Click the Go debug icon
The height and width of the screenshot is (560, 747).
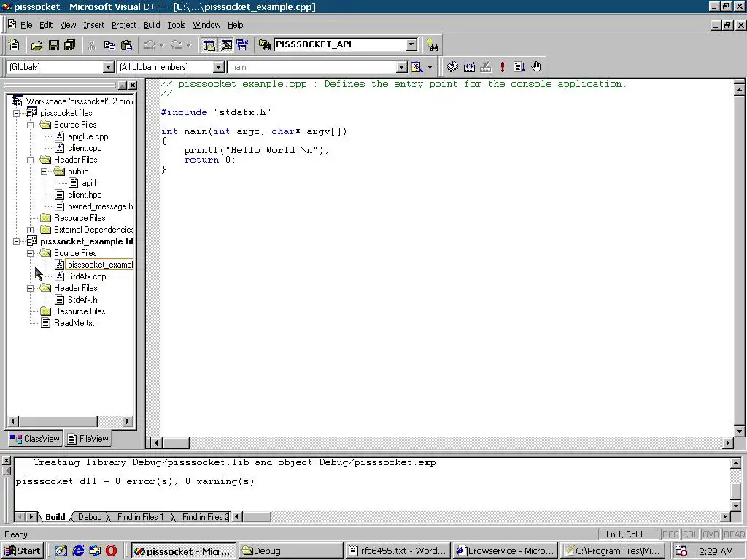coord(519,67)
